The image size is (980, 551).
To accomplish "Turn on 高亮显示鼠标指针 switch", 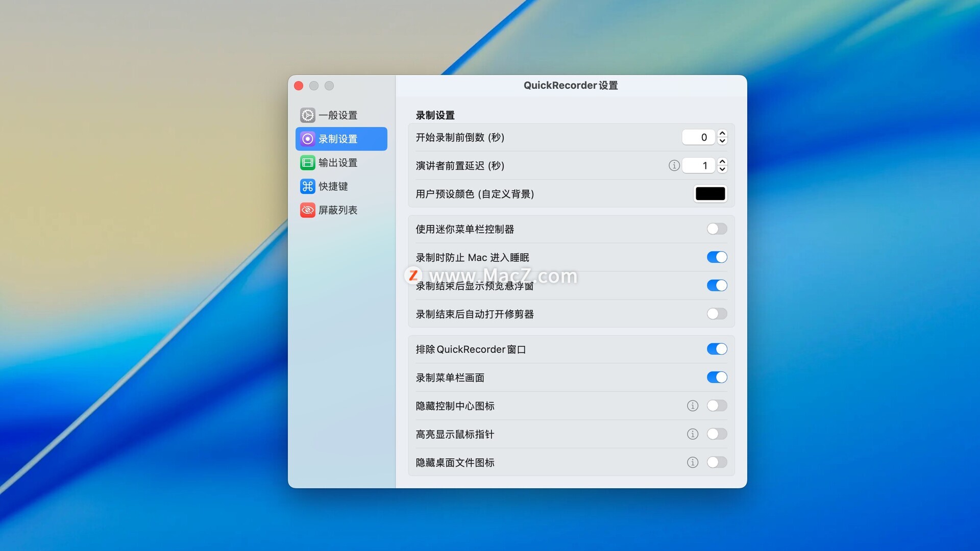I will [x=717, y=434].
